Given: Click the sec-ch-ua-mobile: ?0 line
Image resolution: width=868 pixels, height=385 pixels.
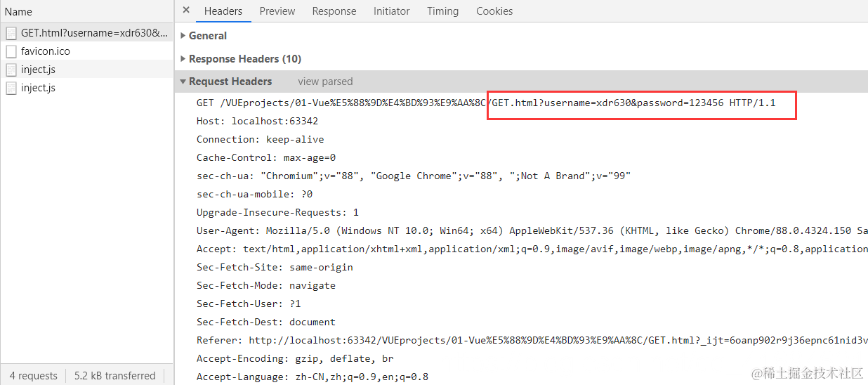Looking at the screenshot, I should coord(254,194).
